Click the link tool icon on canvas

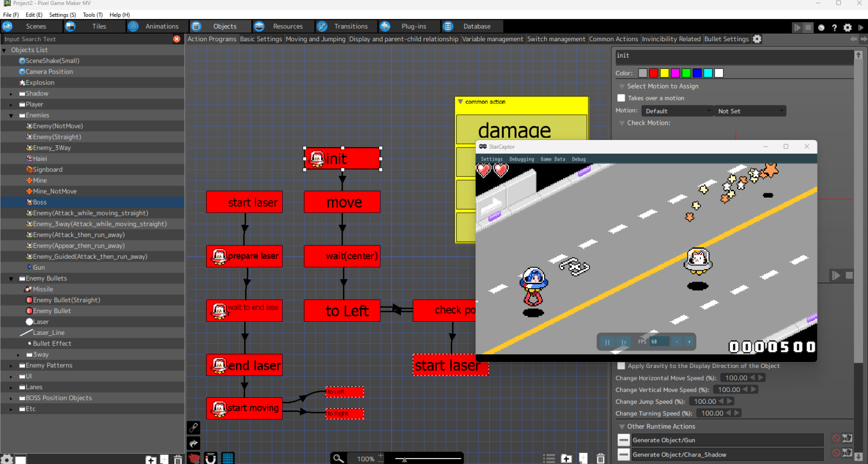194,427
